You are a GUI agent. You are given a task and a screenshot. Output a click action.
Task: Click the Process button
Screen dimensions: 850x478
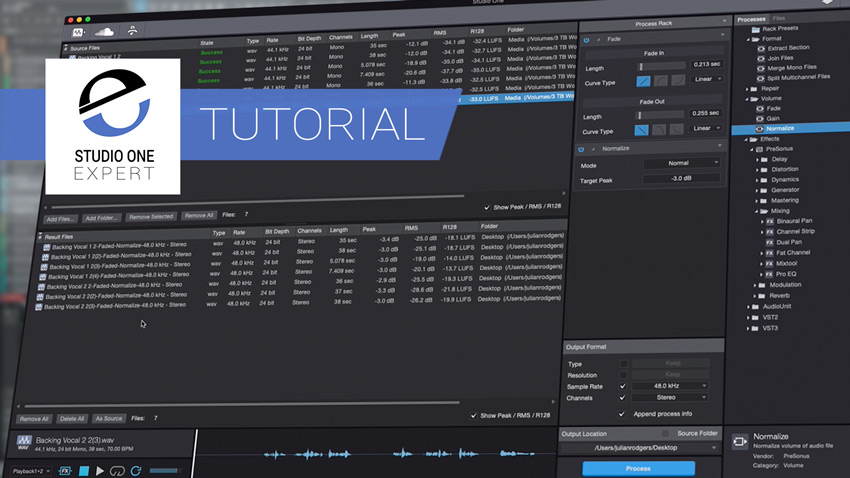(639, 469)
